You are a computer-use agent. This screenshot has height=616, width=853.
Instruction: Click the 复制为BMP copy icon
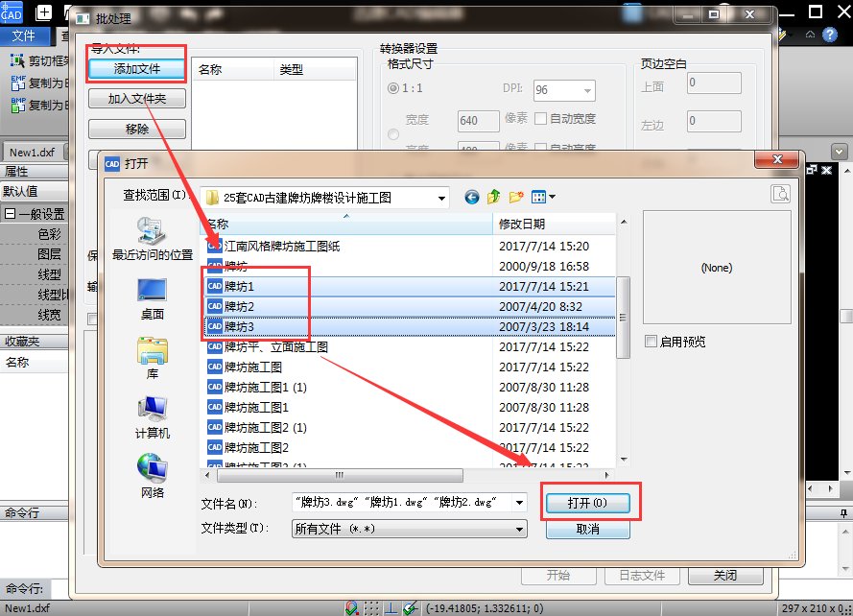[x=17, y=106]
